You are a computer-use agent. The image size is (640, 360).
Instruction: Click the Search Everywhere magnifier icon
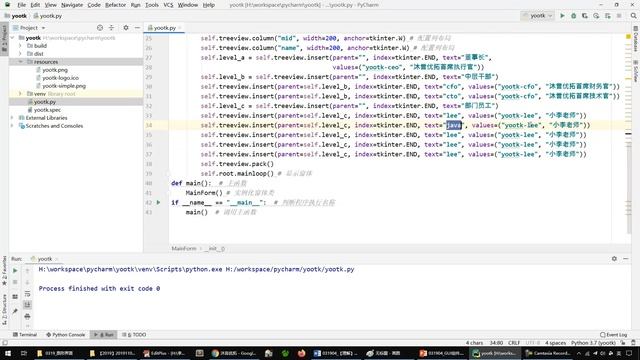[x=633, y=16]
